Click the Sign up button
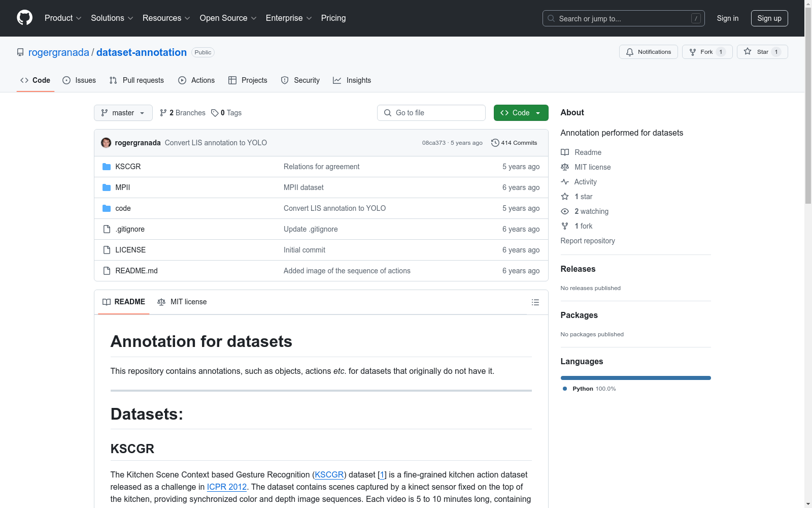 click(x=769, y=18)
